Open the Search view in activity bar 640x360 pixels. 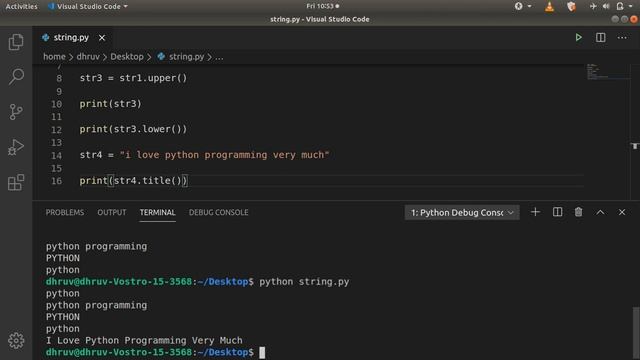[16, 76]
